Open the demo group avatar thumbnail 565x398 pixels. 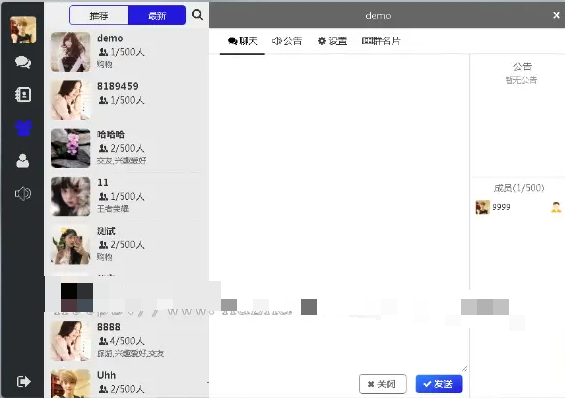coord(71,52)
